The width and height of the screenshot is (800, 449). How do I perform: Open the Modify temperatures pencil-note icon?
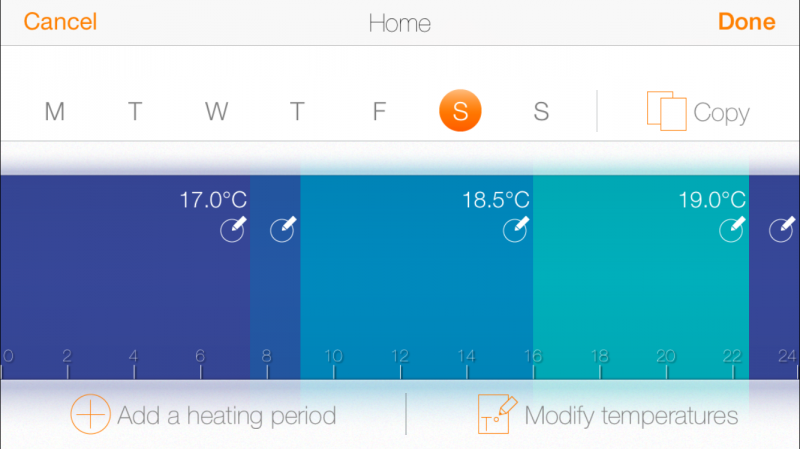pyautogui.click(x=497, y=414)
